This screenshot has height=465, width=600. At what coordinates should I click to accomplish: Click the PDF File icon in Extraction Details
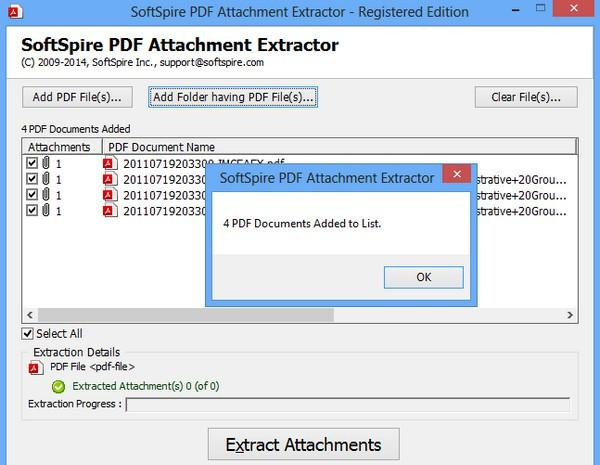(36, 368)
